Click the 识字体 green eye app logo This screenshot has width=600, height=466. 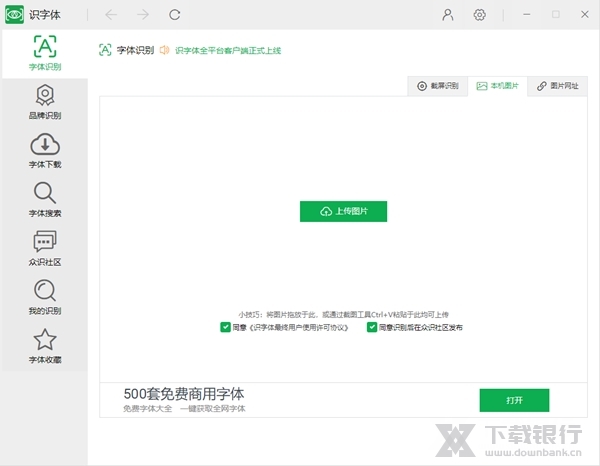[15, 15]
